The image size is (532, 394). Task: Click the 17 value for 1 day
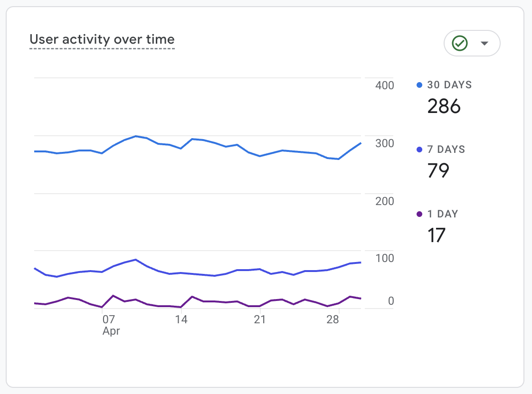(x=436, y=235)
